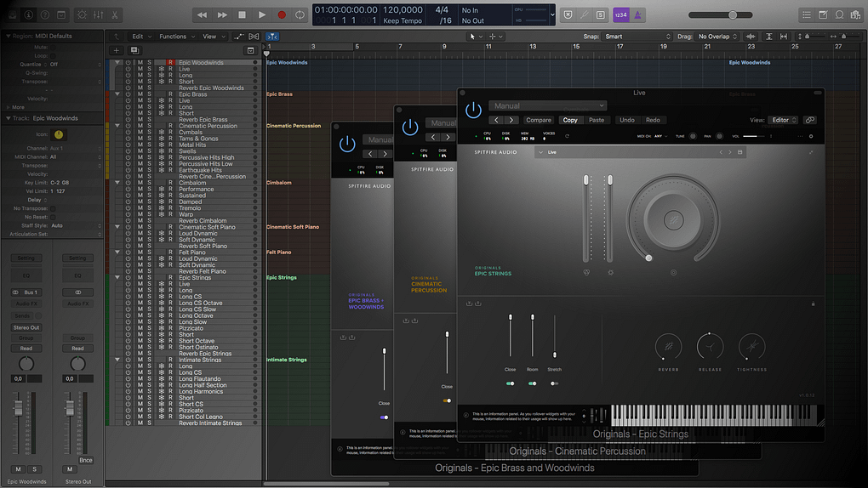
Task: Collapse the Epic Woodwinds track stack triangle
Action: point(117,63)
